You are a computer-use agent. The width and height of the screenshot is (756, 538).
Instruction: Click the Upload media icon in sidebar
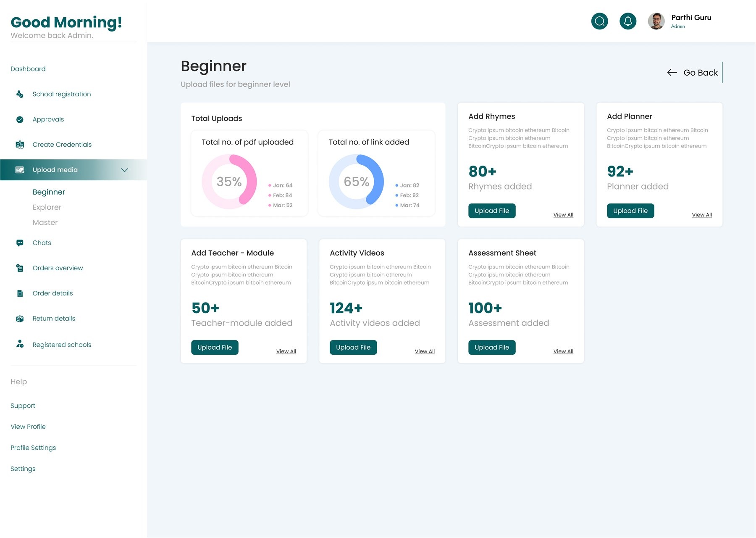[20, 170]
